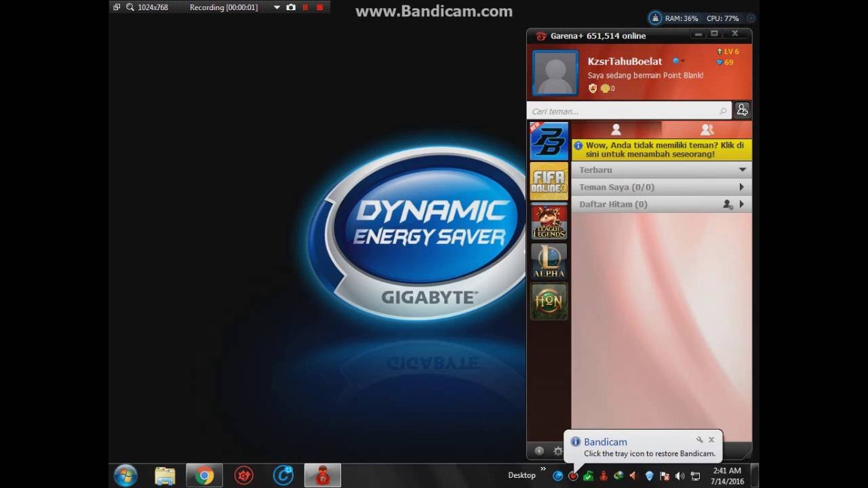868x488 pixels.
Task: Click the red gear app on taskbar
Action: click(243, 476)
